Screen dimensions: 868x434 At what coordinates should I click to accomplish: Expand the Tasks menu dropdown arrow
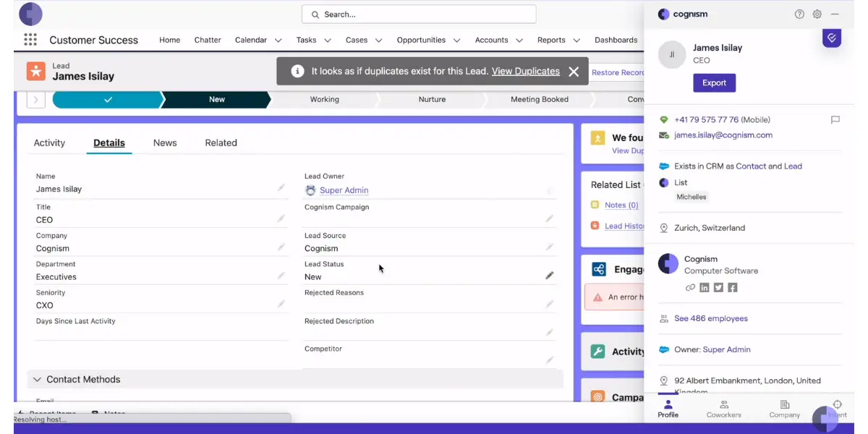click(x=328, y=41)
